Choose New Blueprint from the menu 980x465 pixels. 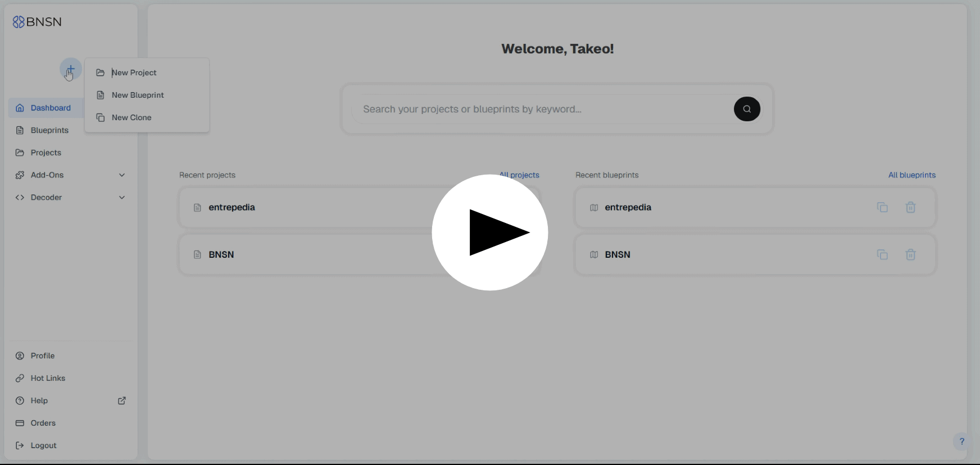tap(138, 95)
